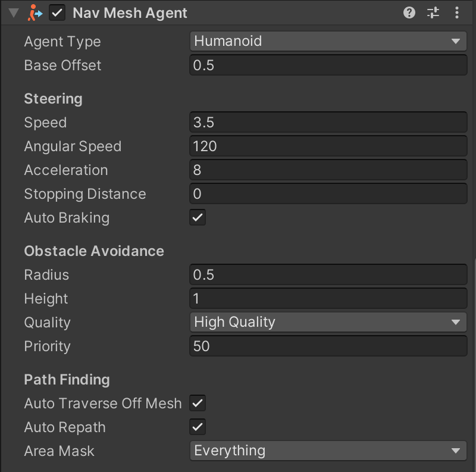Click the Priority label
Viewport: 476px width, 472px height.
pos(48,346)
